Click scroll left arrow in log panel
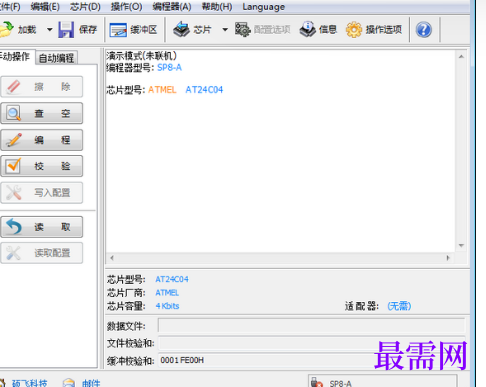The image size is (486, 387). click(112, 258)
